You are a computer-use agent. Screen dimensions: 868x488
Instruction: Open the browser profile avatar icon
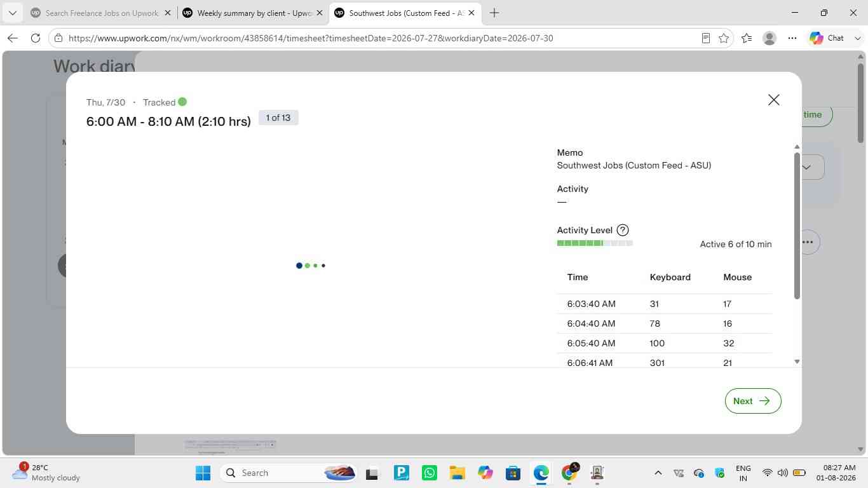[769, 38]
